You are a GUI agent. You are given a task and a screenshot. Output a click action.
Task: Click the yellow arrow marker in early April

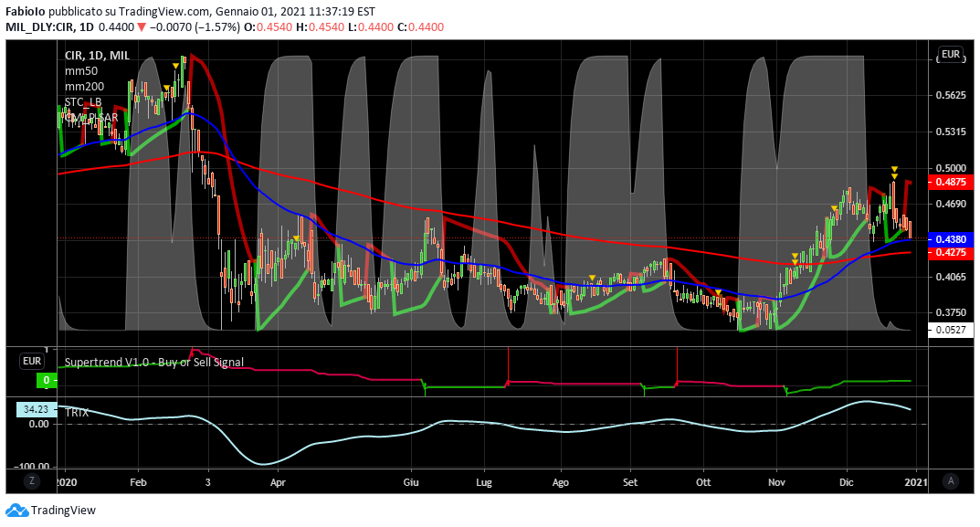point(297,239)
